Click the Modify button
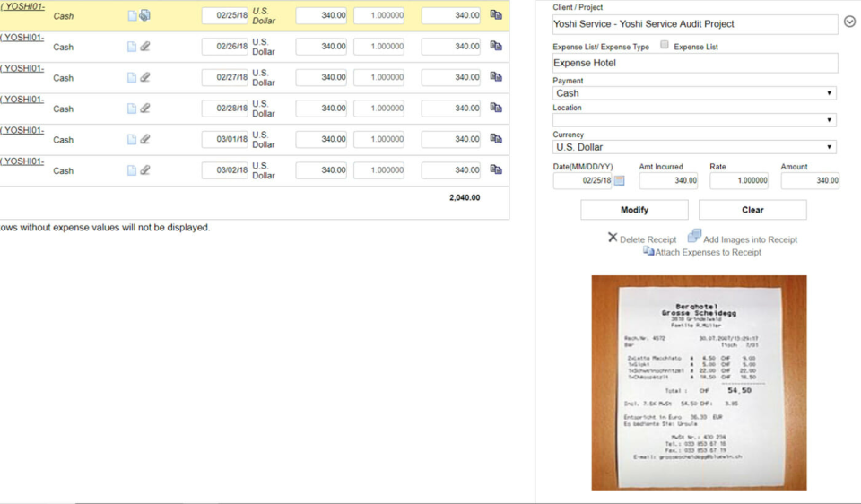This screenshot has height=504, width=861. 634,210
